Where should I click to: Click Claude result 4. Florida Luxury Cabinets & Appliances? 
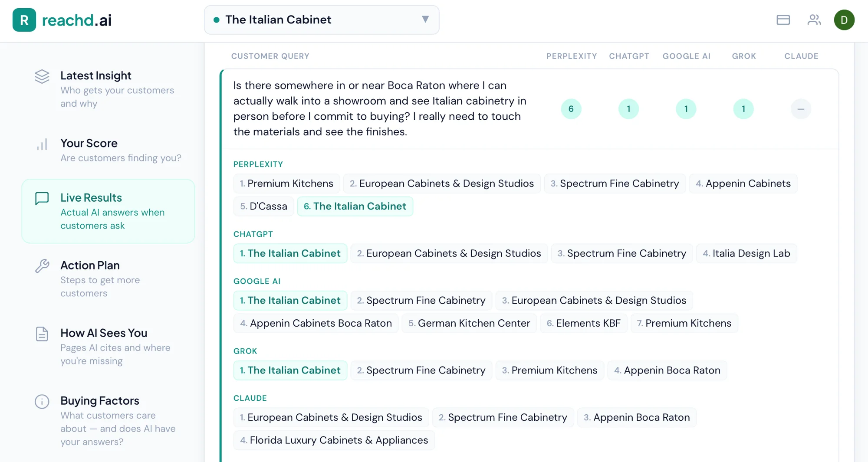point(334,441)
